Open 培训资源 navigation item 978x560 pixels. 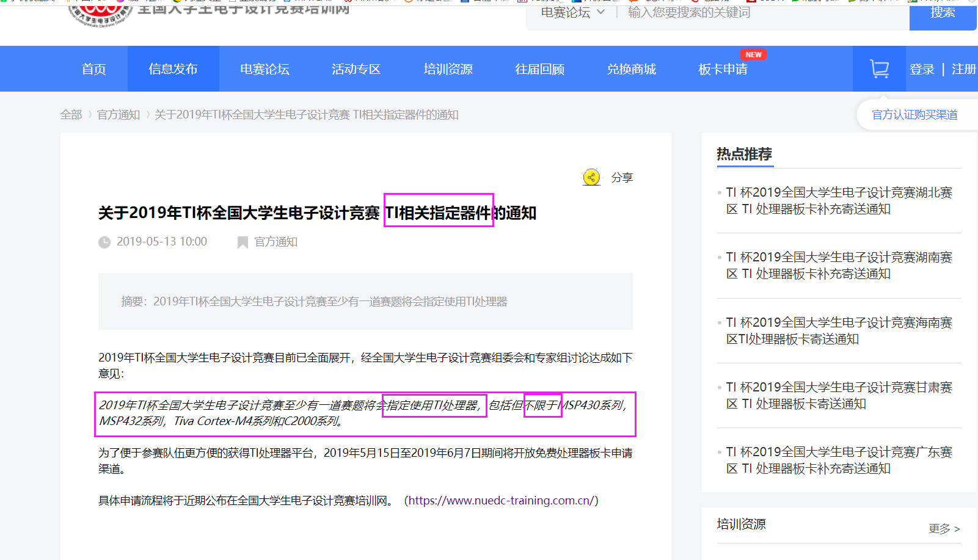pyautogui.click(x=448, y=69)
